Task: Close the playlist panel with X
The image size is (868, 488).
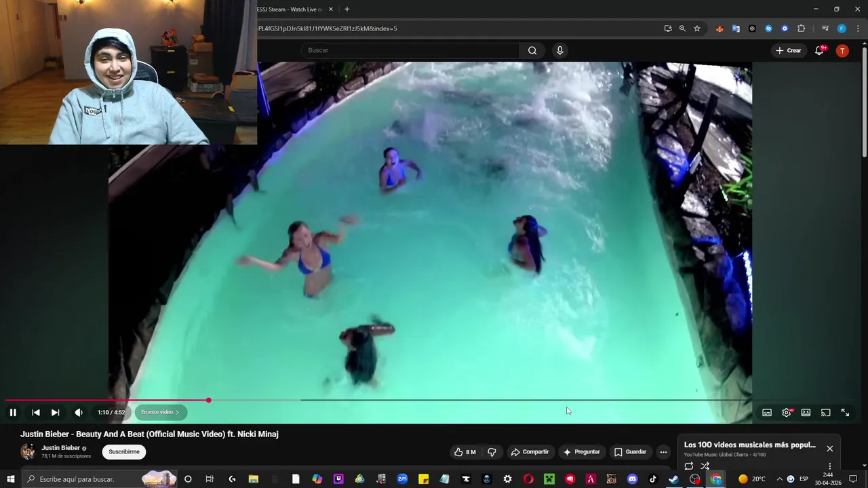Action: point(829,449)
